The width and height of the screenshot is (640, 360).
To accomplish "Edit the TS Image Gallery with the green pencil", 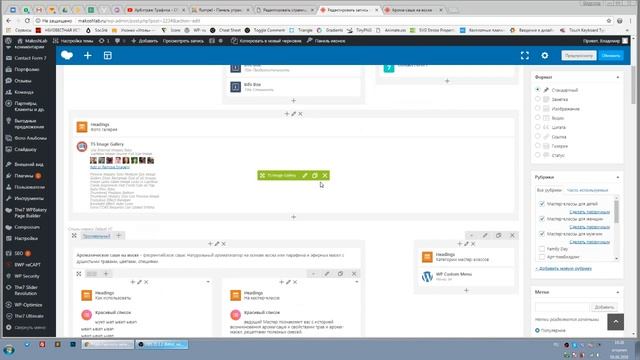I will pos(305,176).
